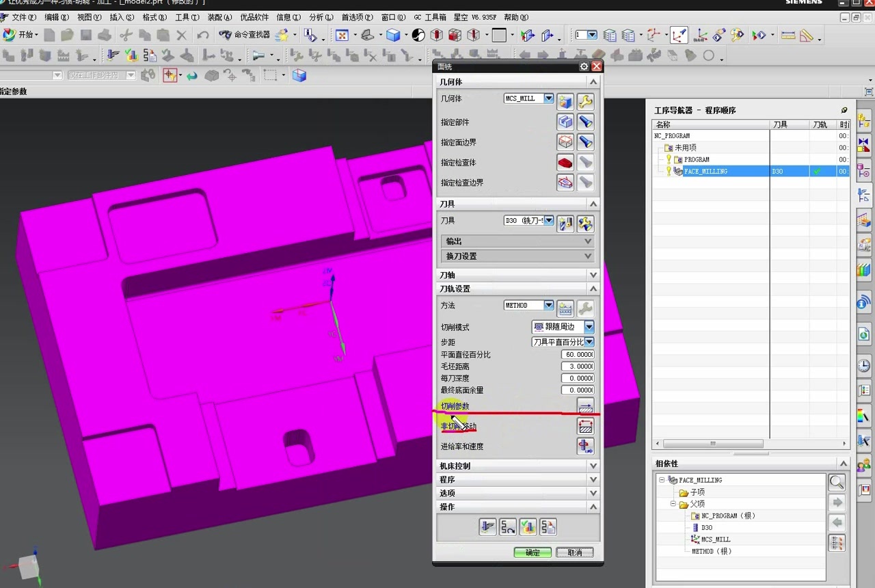
Task: Collapse the Tool (刀具) section
Action: click(593, 204)
